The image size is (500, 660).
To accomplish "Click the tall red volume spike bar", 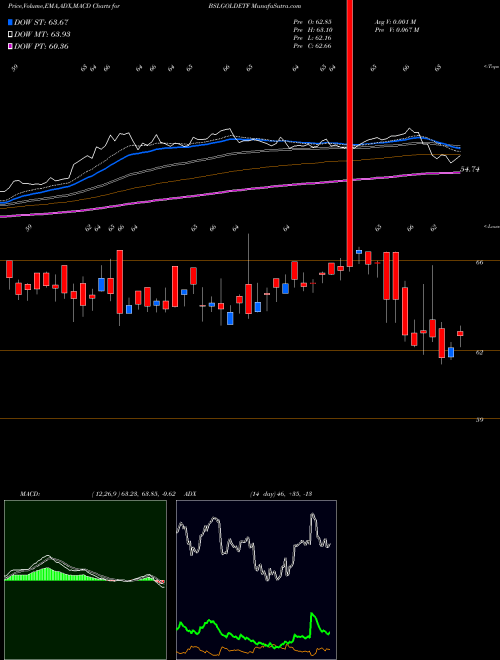I will coord(349,133).
